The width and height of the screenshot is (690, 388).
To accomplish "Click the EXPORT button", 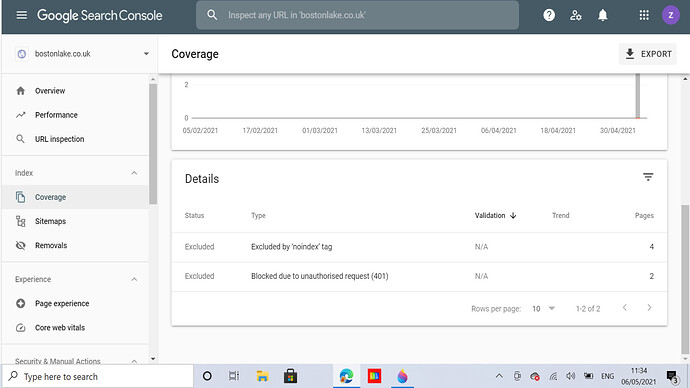I will point(648,54).
